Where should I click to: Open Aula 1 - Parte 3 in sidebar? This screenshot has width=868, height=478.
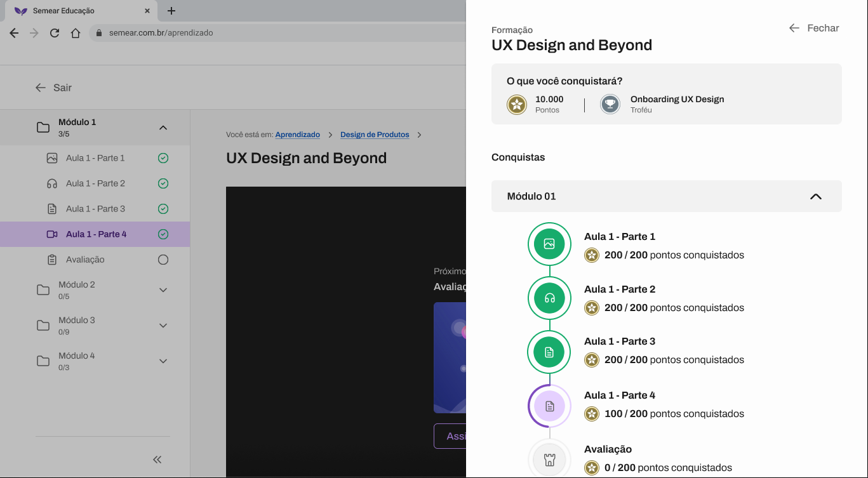click(x=95, y=209)
